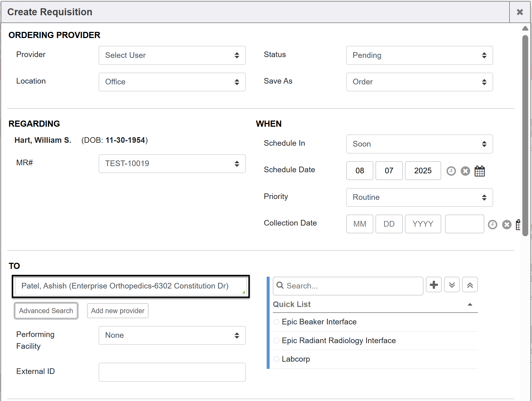This screenshot has width=532, height=401.
Task: Select Epic Radiant Radiology Interface option
Action: tap(276, 340)
